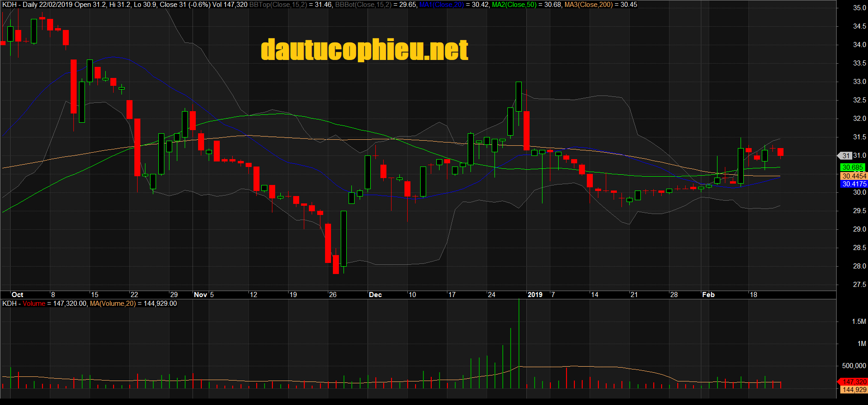The image size is (868, 405).
Task: Click the BBBot(Close,15,2) indicator label
Action: (x=363, y=5)
